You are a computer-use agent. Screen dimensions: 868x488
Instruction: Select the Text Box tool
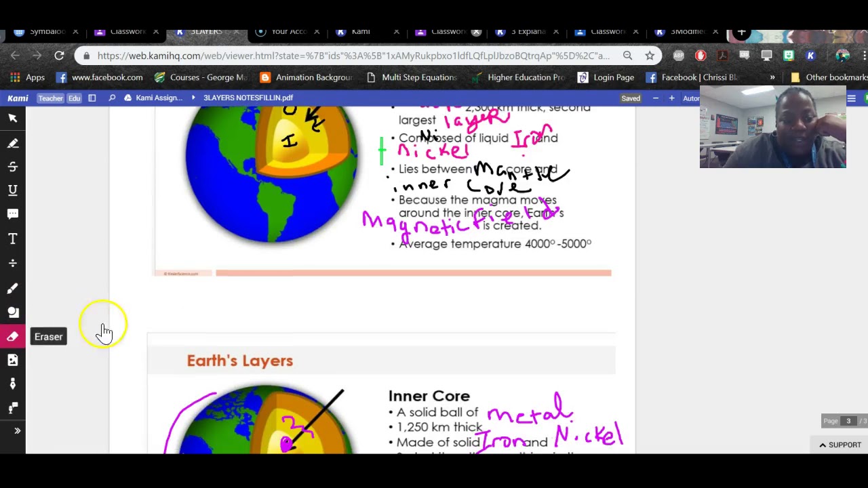tap(12, 239)
